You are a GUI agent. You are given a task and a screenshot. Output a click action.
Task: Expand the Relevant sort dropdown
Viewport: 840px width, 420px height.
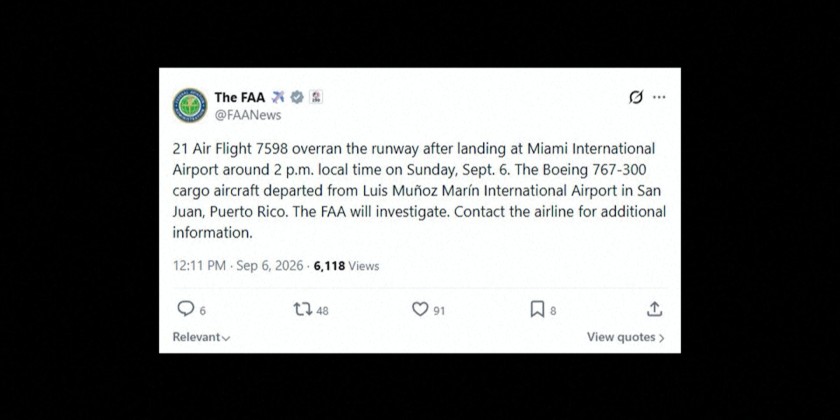[x=201, y=337]
